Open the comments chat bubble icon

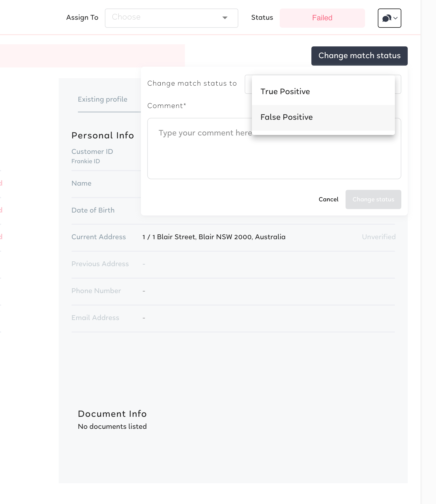click(x=387, y=18)
